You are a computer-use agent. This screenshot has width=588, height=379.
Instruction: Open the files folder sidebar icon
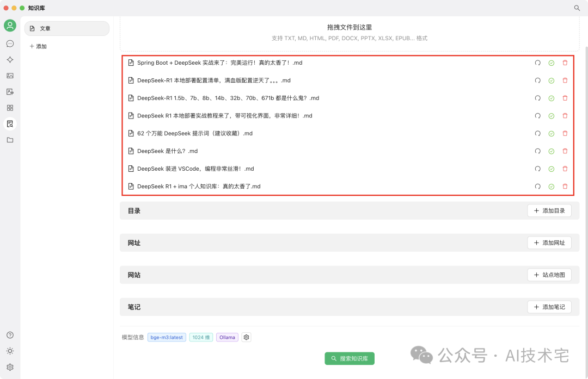click(10, 140)
